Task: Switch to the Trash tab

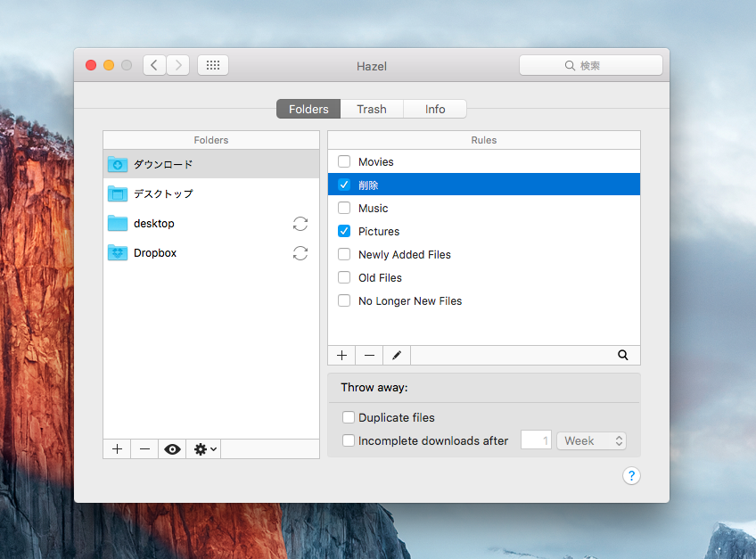Action: click(x=372, y=109)
